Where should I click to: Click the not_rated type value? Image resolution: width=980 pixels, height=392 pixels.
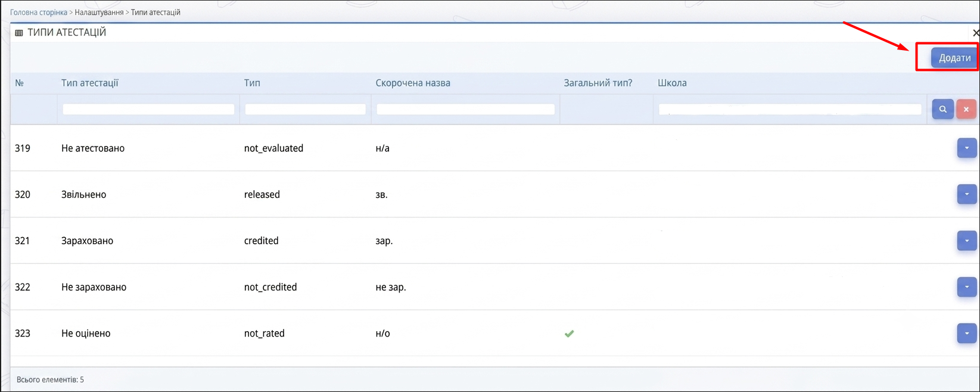click(264, 334)
